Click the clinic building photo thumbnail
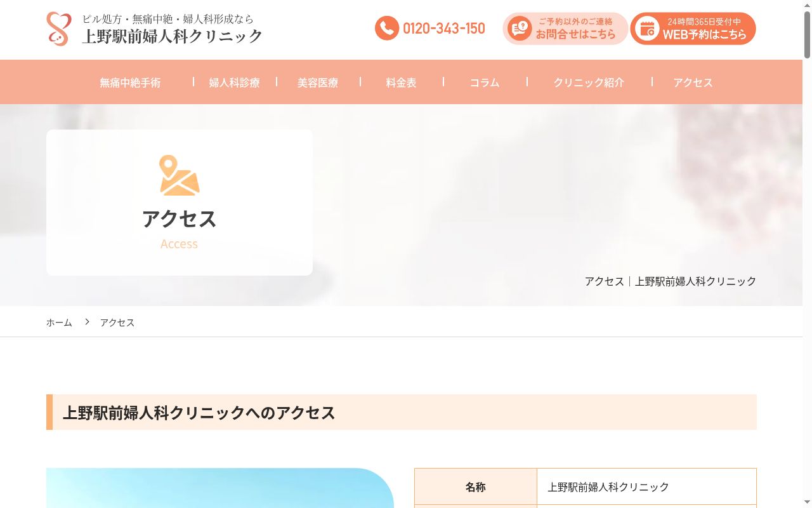The height and width of the screenshot is (508, 812). tap(220, 488)
